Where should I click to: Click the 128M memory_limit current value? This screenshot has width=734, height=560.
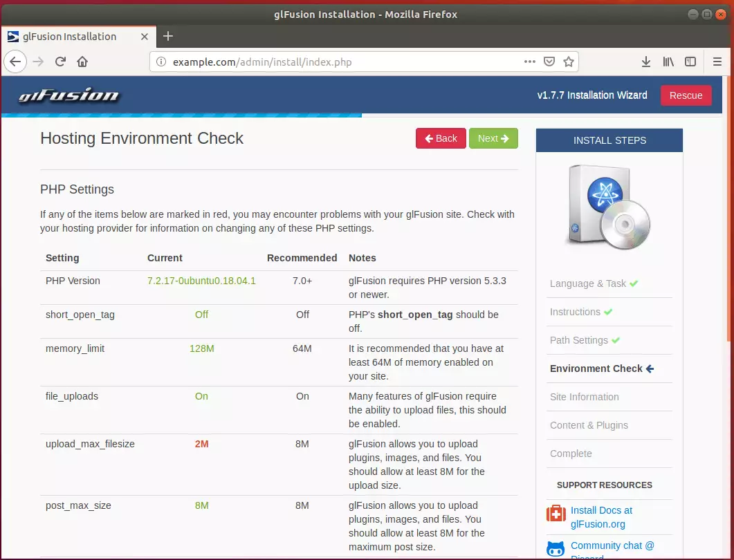(x=202, y=348)
